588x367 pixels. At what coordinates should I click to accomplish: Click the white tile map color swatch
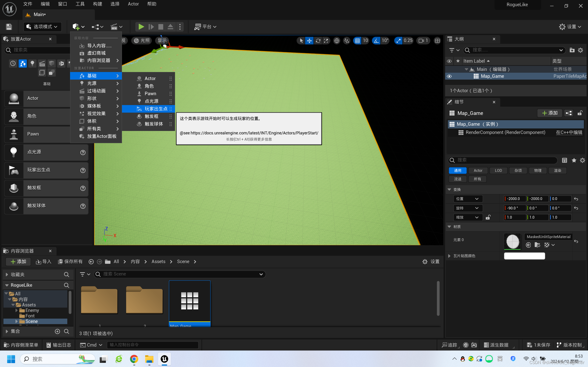(x=524, y=256)
